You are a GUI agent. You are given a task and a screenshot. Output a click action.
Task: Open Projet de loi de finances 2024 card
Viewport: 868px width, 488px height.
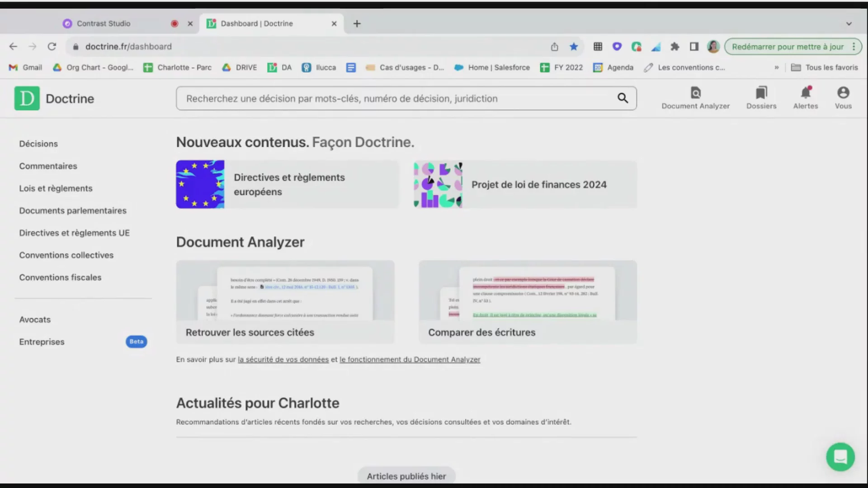525,184
